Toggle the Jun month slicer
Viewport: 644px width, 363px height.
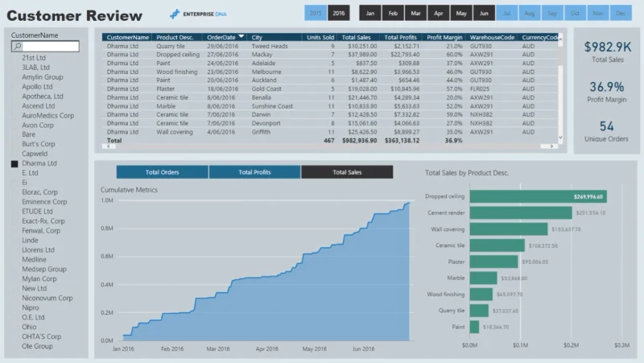tap(485, 13)
